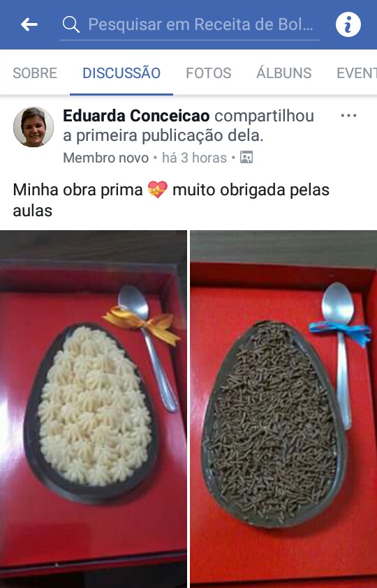
Task: Tap the heart emoji in the post text
Action: 157,190
